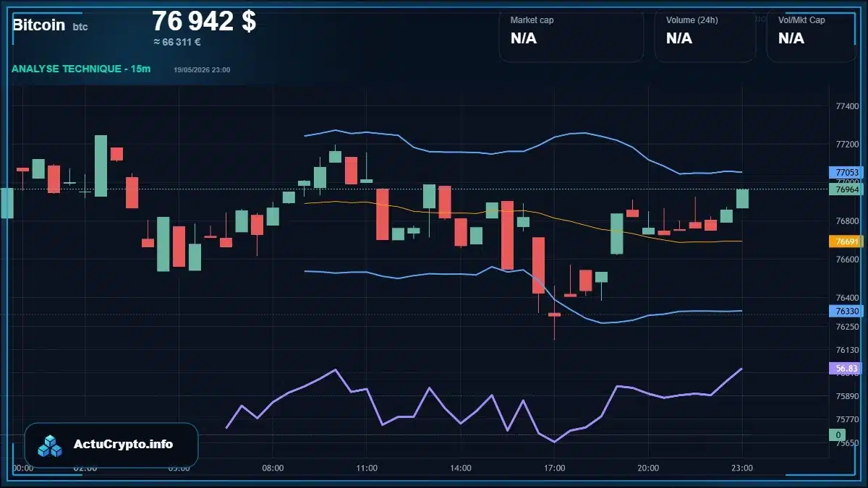Image resolution: width=868 pixels, height=488 pixels.
Task: Click the 17:00 time axis label
Action: [x=554, y=468]
